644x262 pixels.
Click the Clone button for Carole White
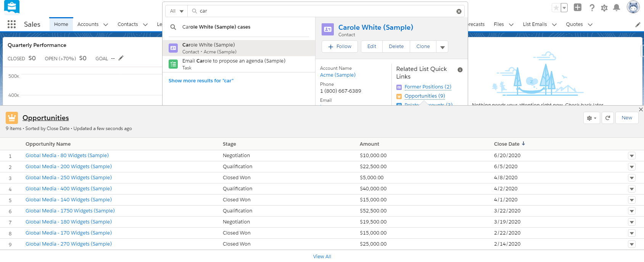(x=423, y=47)
